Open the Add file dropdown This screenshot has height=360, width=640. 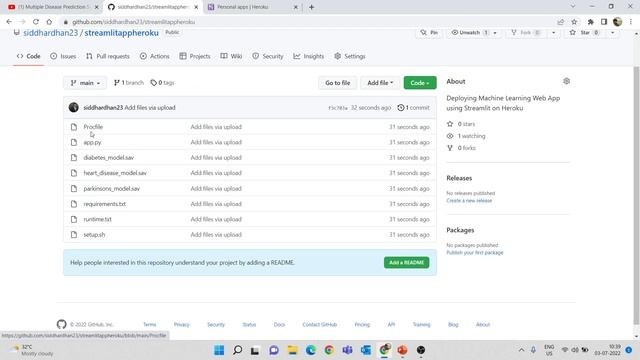(380, 83)
